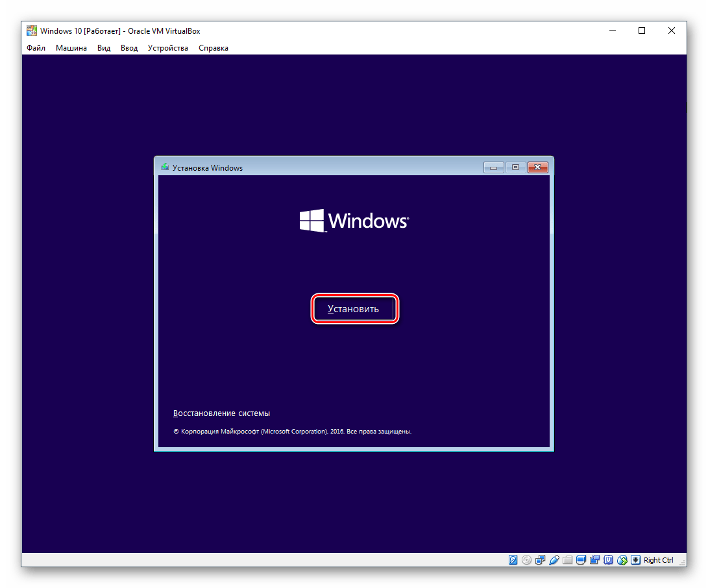Maximize the VirtualBox window
Screen dimensions: 708x588
point(642,31)
